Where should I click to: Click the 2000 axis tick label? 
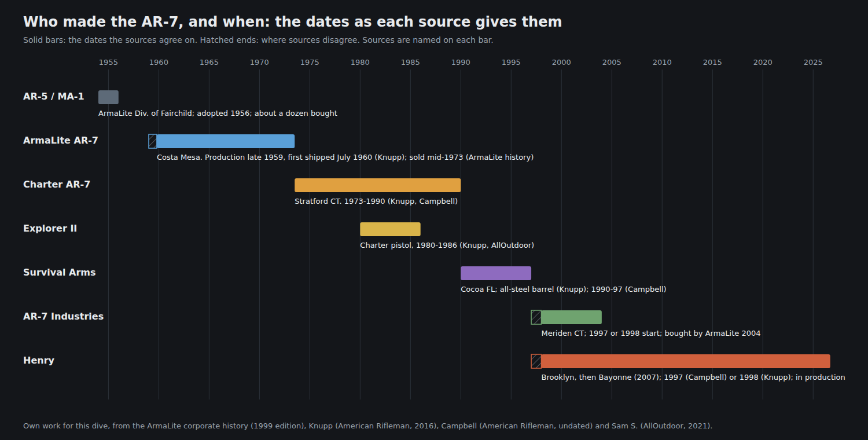561,63
